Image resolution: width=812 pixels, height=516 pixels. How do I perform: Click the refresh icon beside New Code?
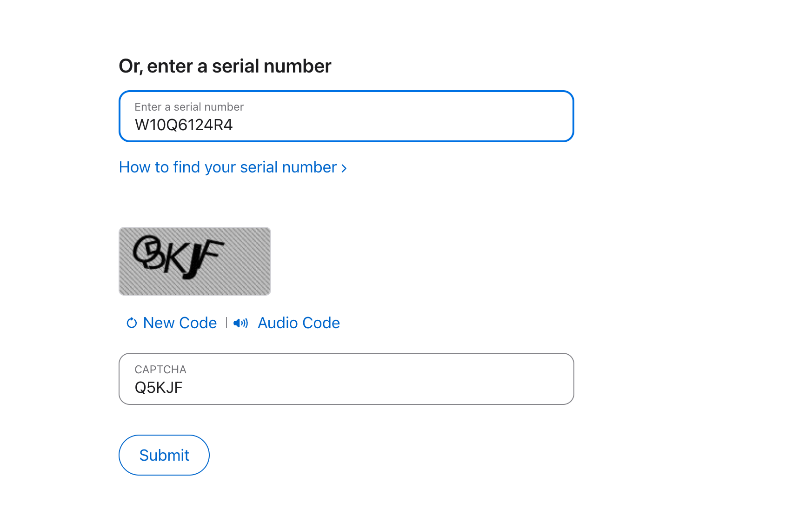coord(131,323)
